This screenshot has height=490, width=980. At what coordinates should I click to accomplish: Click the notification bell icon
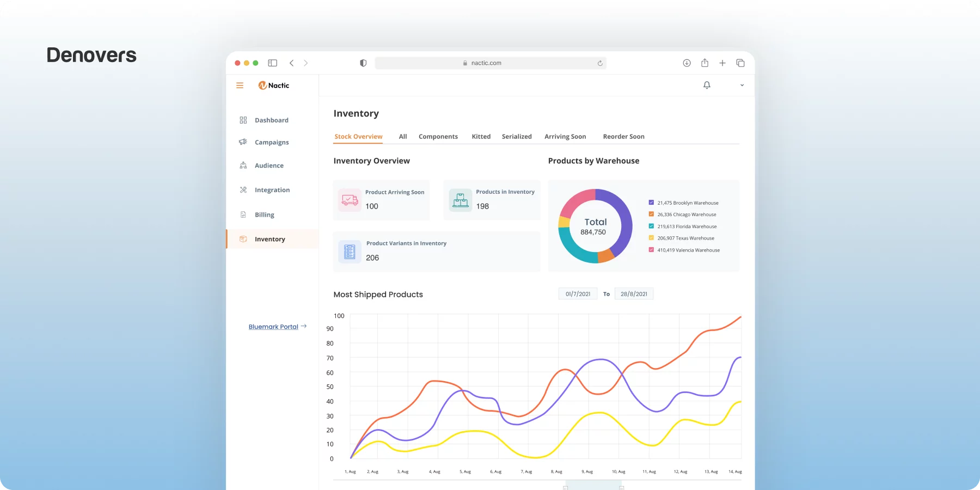pos(707,85)
